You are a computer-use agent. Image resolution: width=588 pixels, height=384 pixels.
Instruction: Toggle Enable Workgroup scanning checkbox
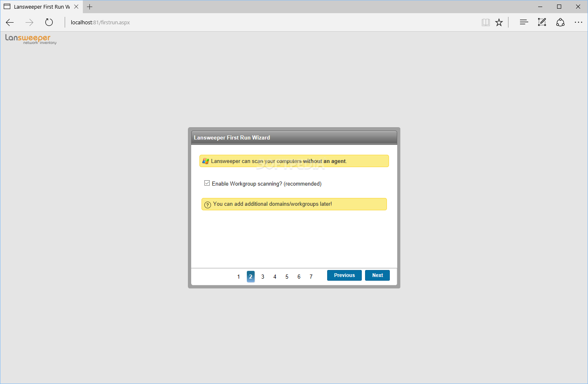click(x=207, y=183)
